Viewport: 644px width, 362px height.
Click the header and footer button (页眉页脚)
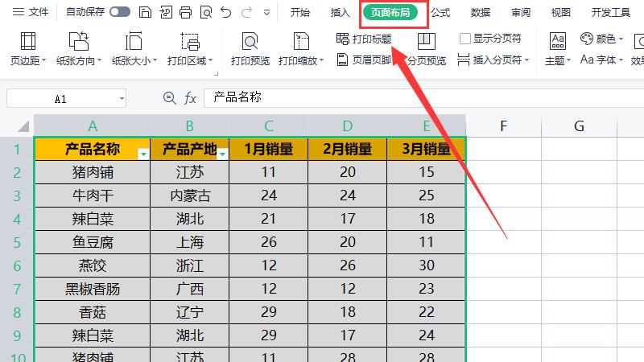[x=364, y=60]
